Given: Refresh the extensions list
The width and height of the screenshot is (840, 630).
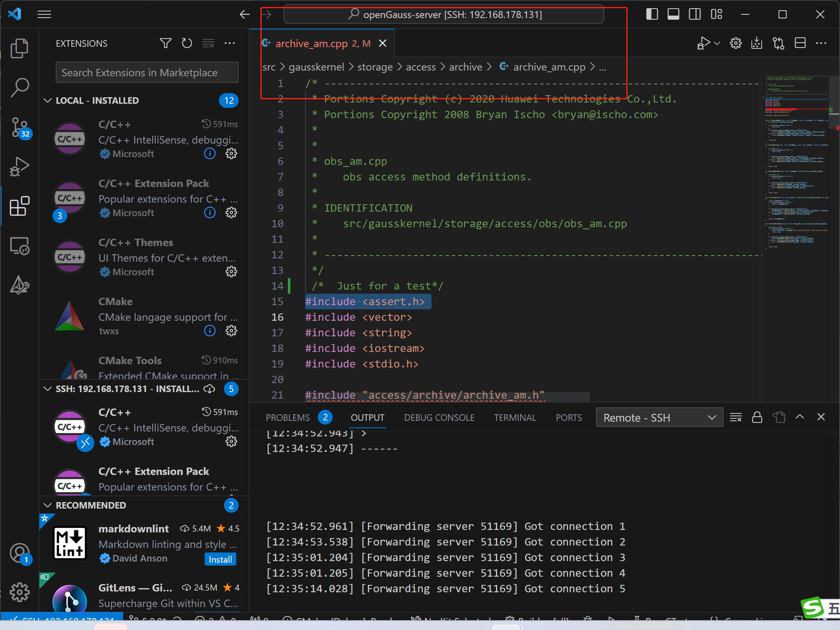Looking at the screenshot, I should point(187,43).
